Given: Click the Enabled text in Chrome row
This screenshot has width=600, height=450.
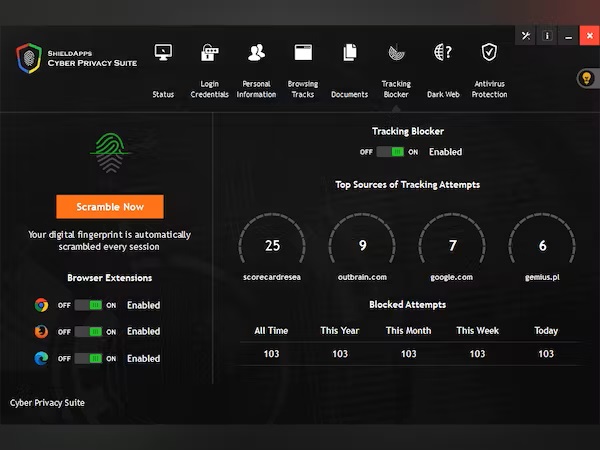Looking at the screenshot, I should pos(143,305).
